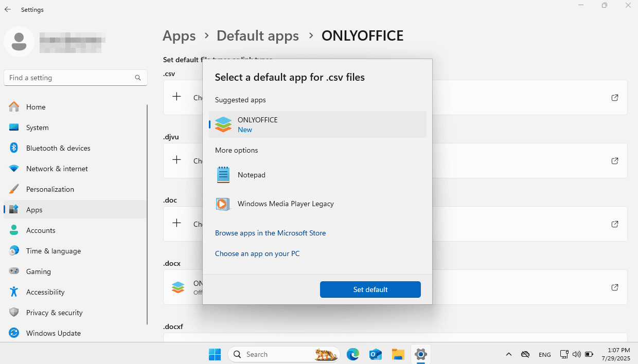Screen dimensions: 638x364
Task: Click the plus icon in the .csv row
Action: (176, 97)
